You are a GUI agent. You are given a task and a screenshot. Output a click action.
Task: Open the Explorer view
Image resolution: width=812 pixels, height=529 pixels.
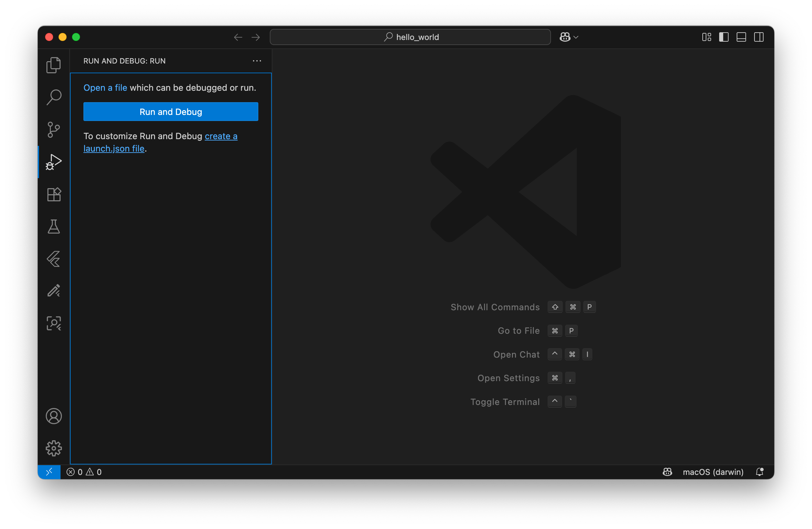click(x=53, y=65)
